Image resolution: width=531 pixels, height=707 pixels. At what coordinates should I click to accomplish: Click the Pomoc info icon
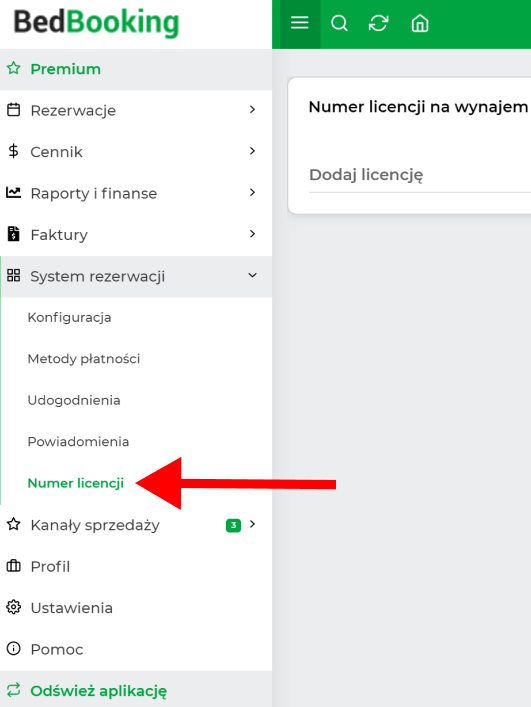pyautogui.click(x=14, y=648)
